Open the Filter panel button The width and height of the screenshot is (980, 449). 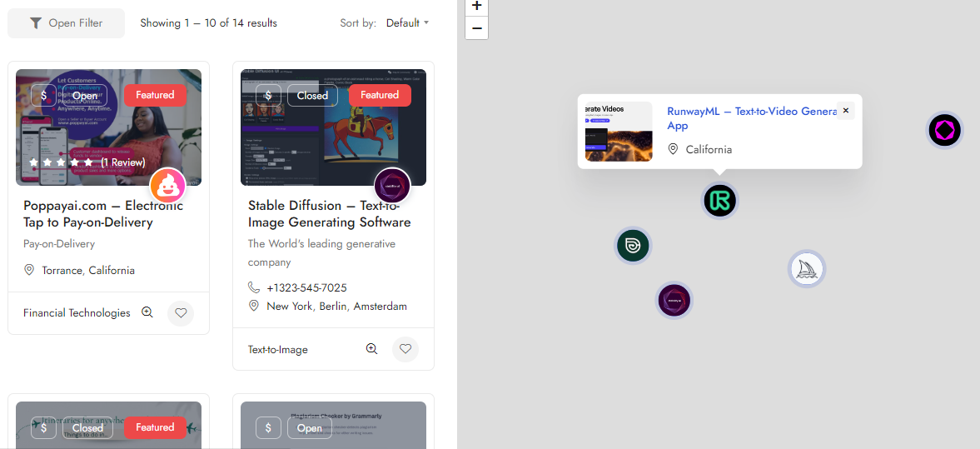tap(67, 23)
